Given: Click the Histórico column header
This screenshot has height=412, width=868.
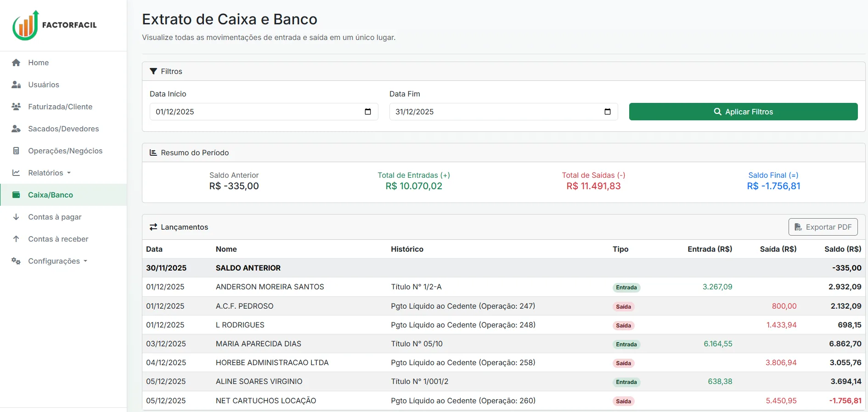Looking at the screenshot, I should pos(407,249).
